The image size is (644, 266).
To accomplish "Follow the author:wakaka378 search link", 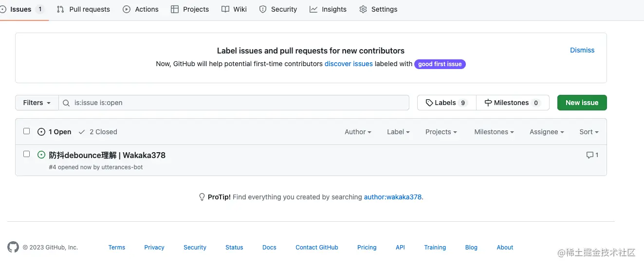I will tap(393, 197).
